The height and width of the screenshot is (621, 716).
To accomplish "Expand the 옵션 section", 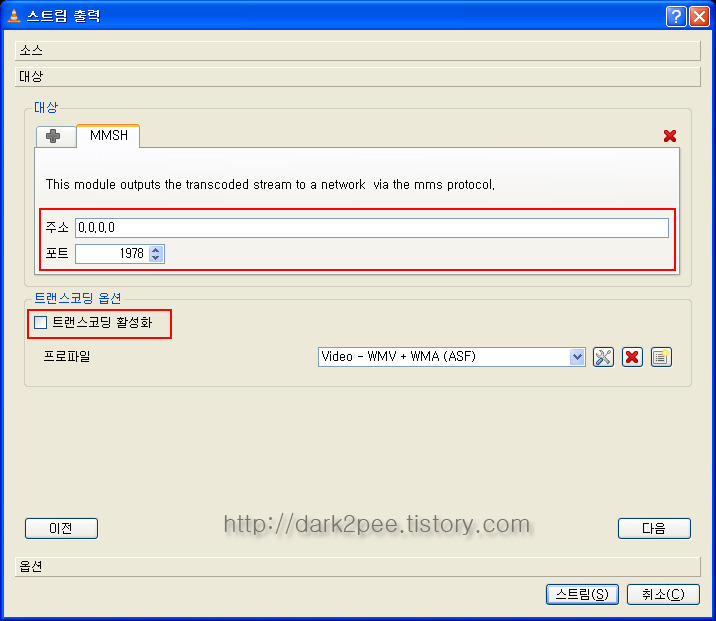I will pos(358,567).
